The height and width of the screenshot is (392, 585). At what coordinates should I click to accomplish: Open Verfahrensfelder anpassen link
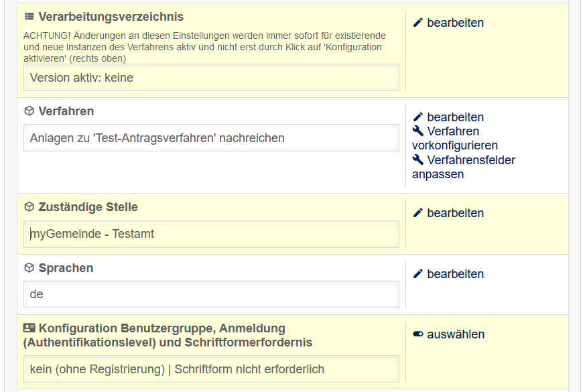click(463, 167)
